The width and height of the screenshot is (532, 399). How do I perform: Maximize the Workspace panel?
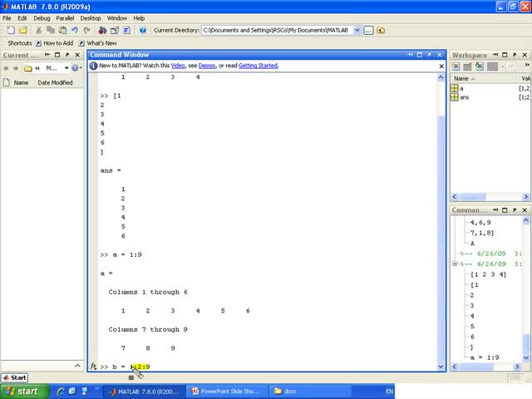505,55
